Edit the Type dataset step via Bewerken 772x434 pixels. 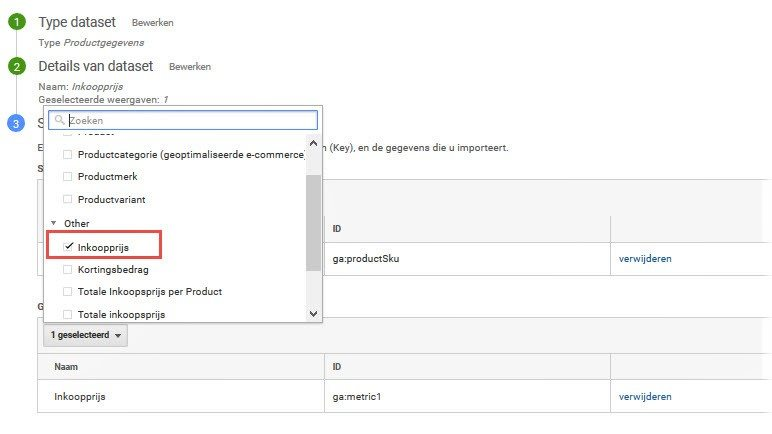153,23
